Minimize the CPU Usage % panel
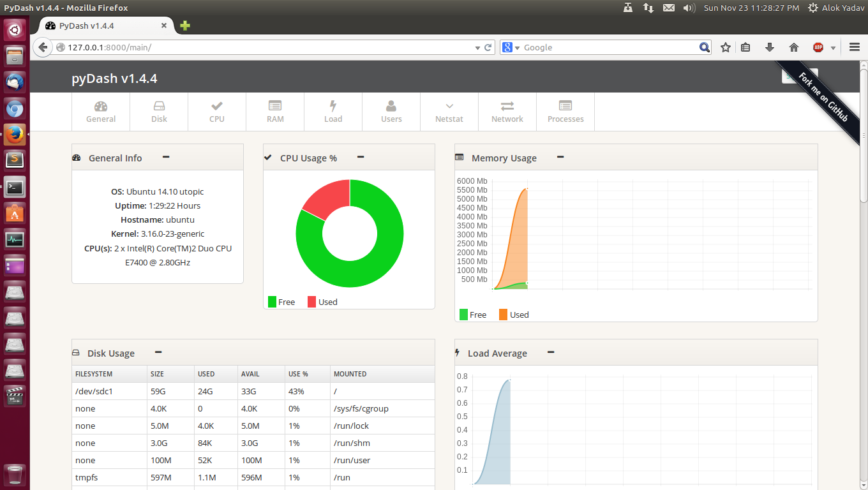 click(361, 157)
